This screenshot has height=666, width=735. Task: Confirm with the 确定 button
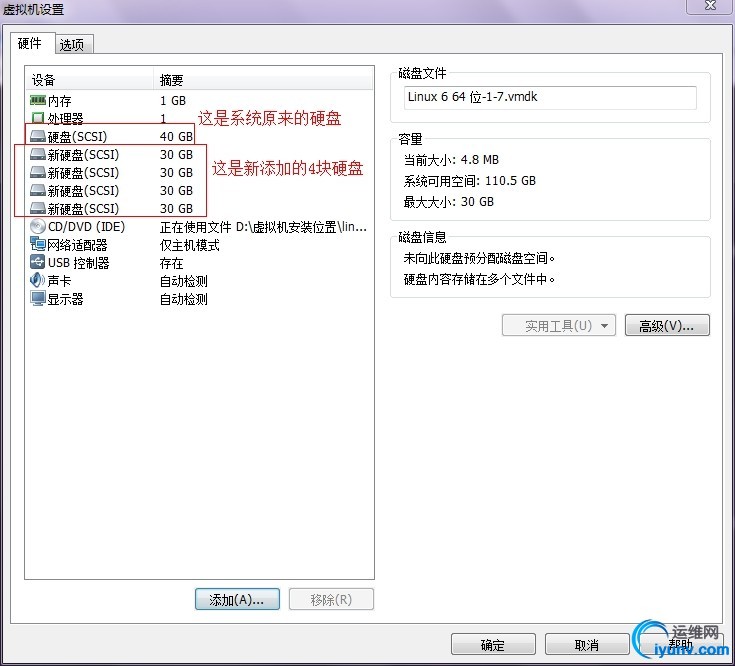pyautogui.click(x=493, y=645)
